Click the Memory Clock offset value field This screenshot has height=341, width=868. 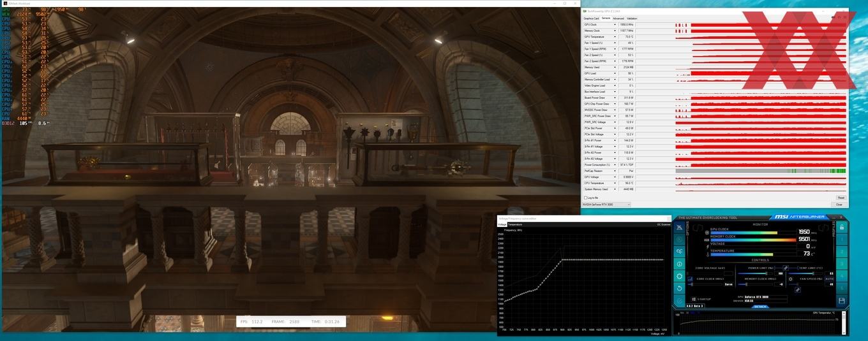[779, 284]
